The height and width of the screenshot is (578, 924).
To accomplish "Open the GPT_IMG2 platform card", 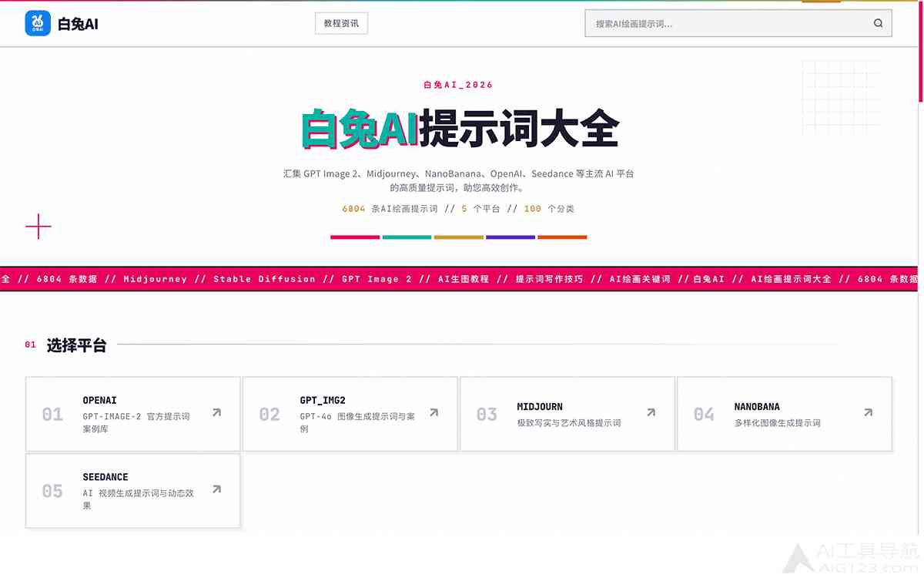I will (x=350, y=414).
